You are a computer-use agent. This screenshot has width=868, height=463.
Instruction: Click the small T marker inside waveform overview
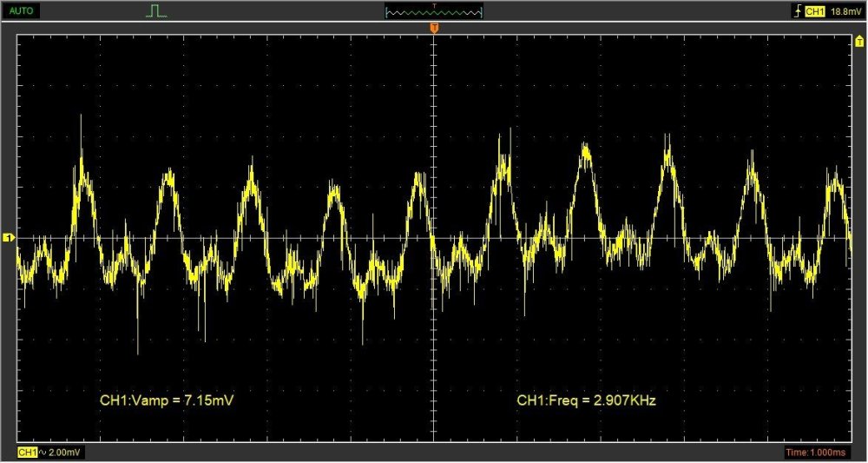(434, 6)
